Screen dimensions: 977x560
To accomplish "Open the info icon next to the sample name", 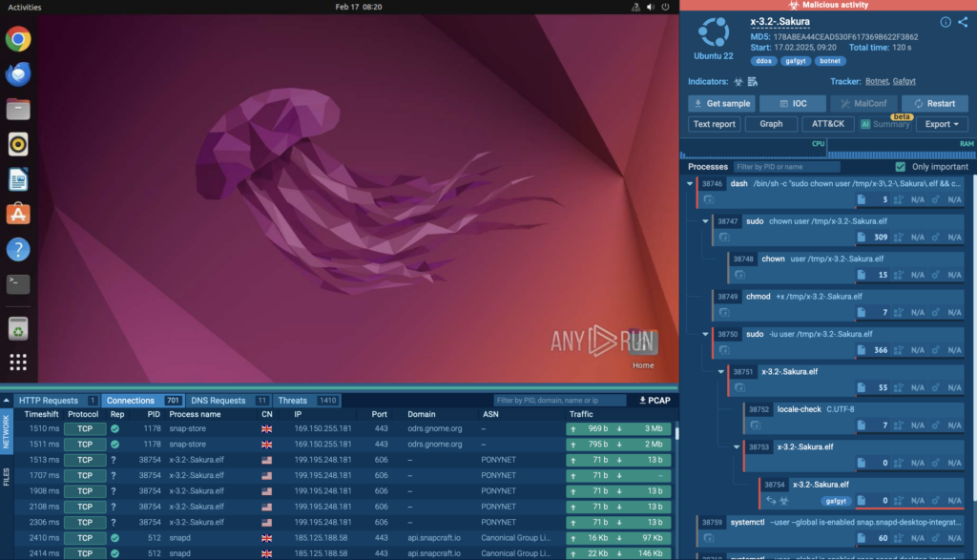I will point(946,22).
